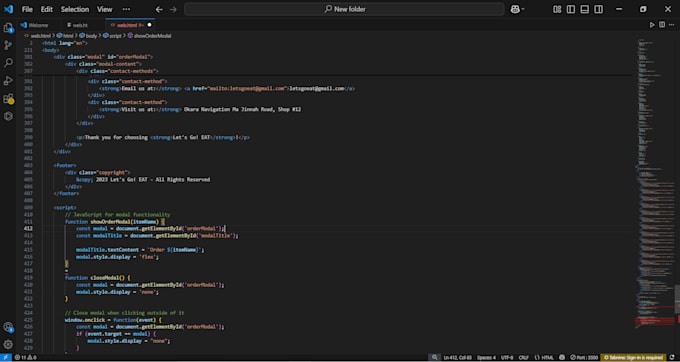Click sticky div class contact-methods line
This screenshot has height=362, width=680.
117,71
